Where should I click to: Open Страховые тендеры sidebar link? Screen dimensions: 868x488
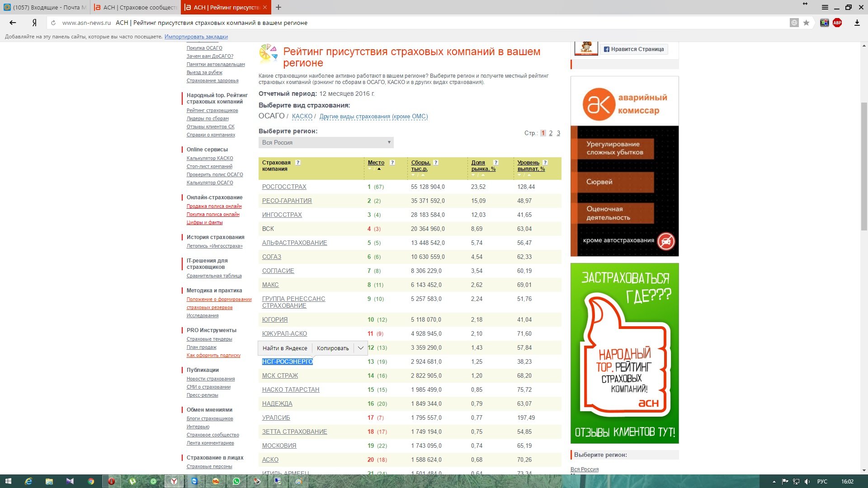point(209,339)
